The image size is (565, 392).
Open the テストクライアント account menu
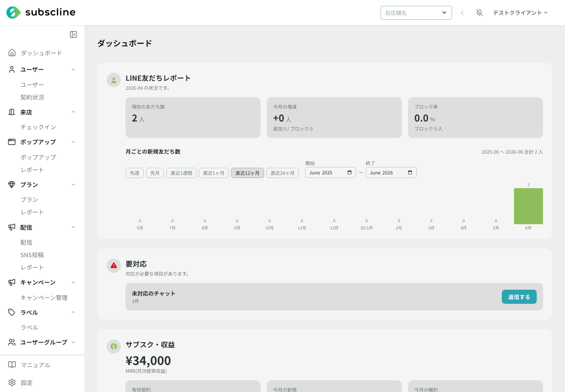click(x=520, y=13)
